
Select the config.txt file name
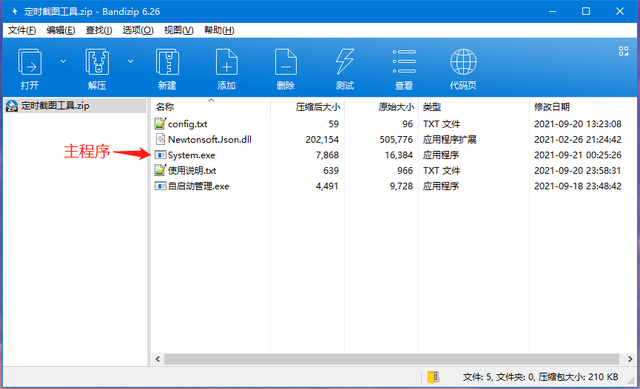(187, 124)
